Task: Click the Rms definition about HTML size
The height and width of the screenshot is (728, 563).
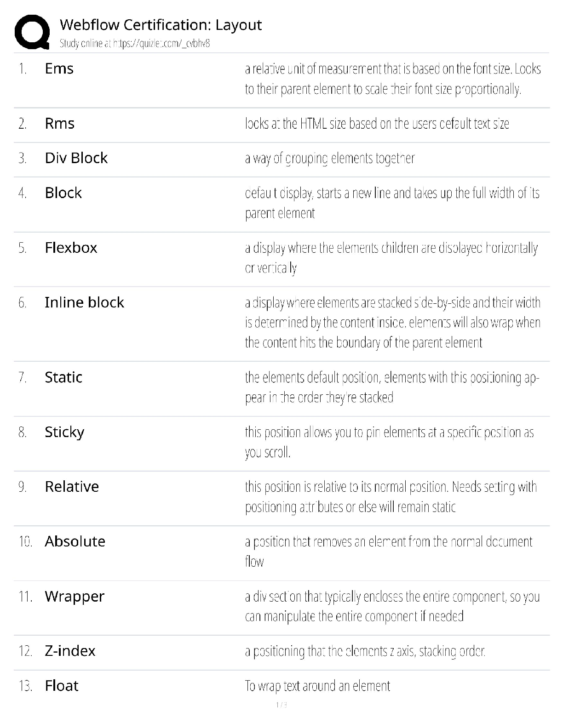Action: [377, 124]
